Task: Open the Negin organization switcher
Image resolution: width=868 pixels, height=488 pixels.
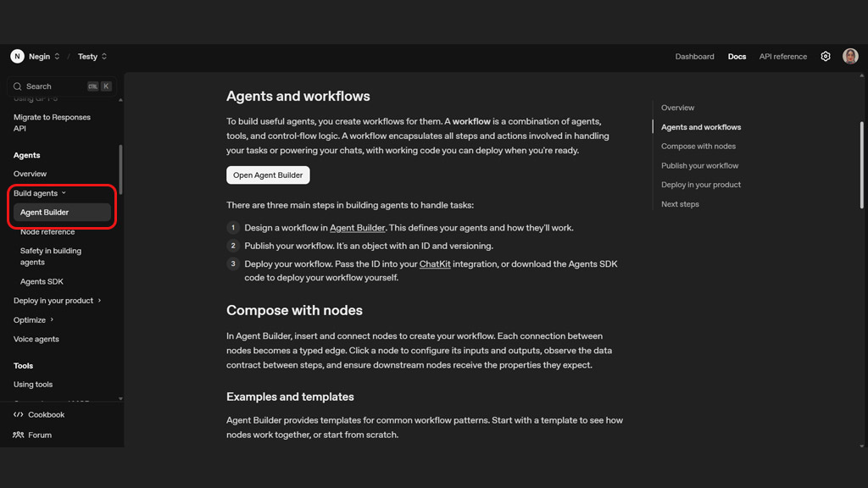Action: tap(44, 57)
